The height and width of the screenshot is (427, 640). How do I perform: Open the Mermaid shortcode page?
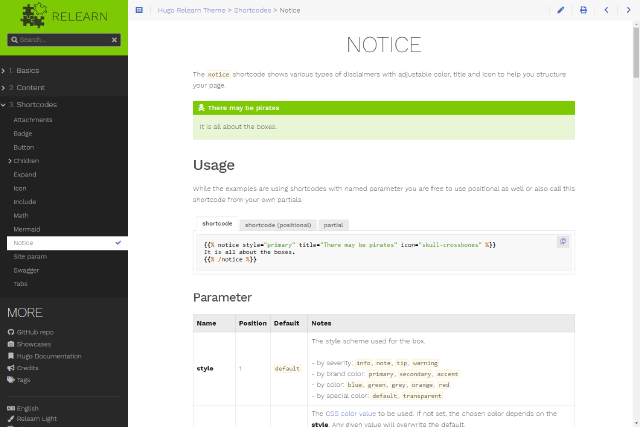27,229
